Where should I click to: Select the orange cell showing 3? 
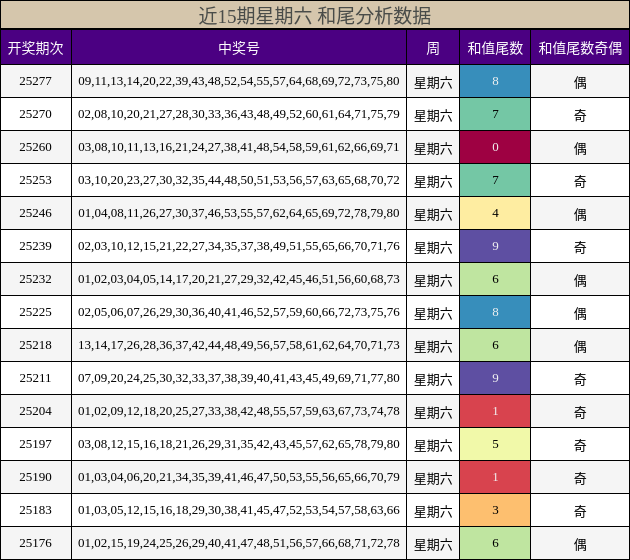tap(495, 510)
